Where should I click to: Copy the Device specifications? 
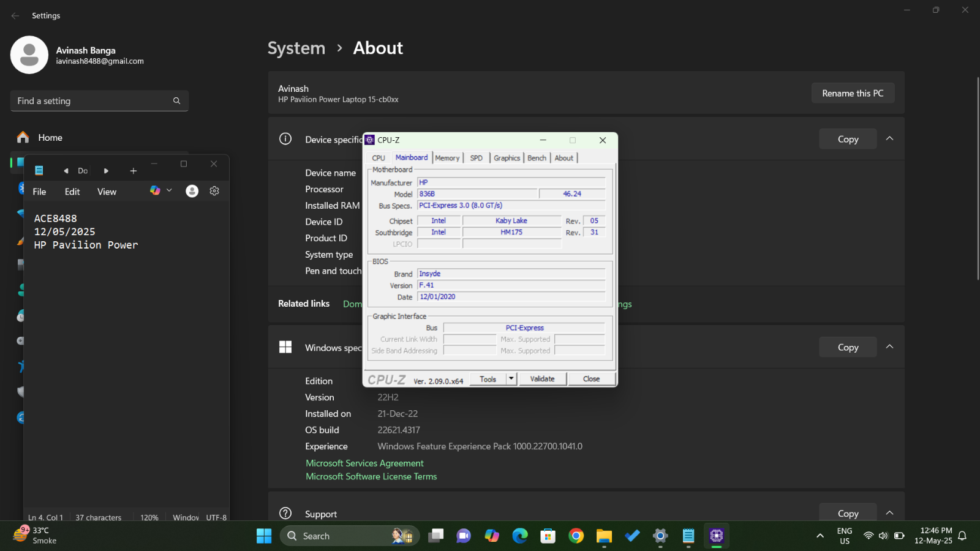click(x=848, y=139)
